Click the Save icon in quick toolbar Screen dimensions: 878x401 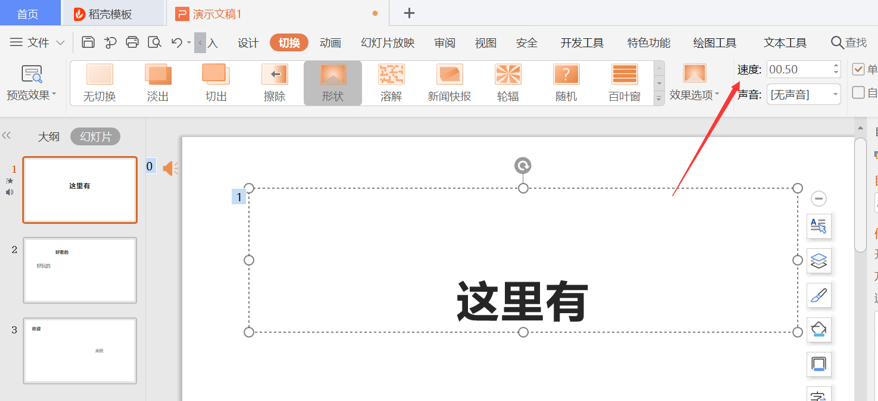tap(88, 43)
